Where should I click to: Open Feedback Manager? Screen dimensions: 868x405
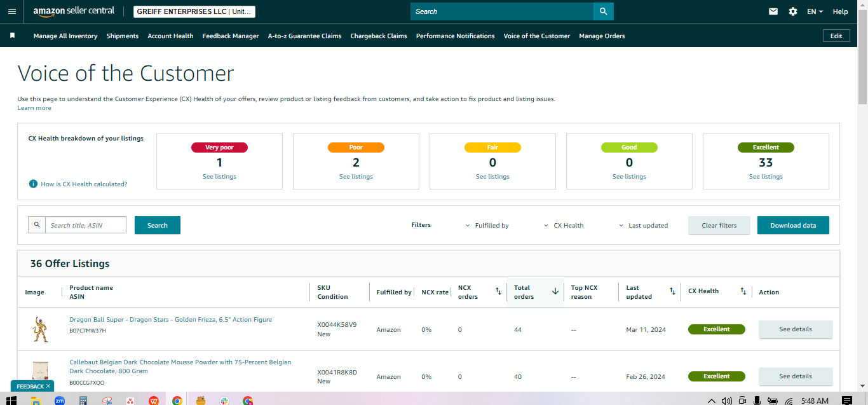tap(231, 36)
